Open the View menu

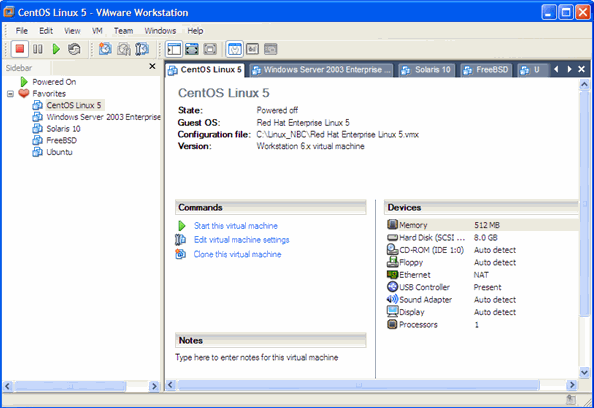72,31
